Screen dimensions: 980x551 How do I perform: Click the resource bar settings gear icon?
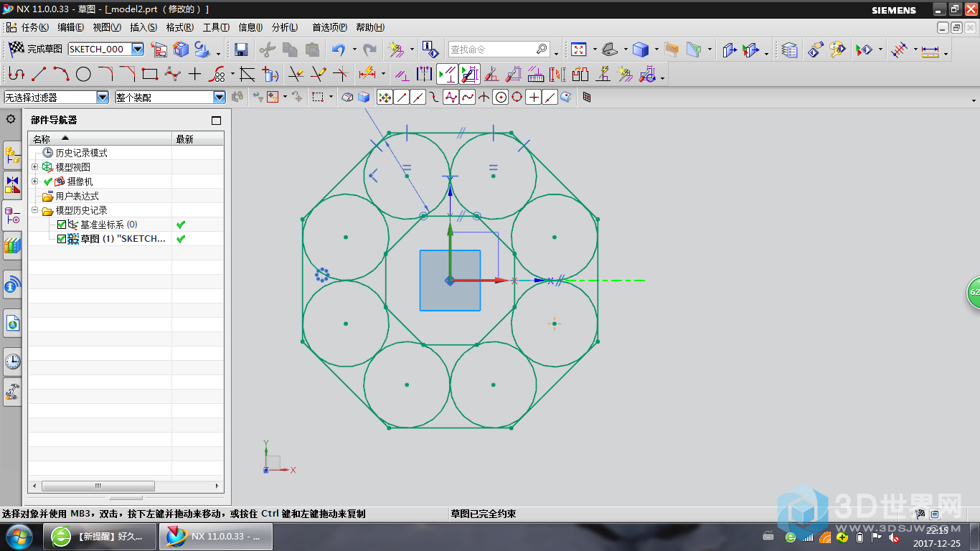(x=11, y=119)
